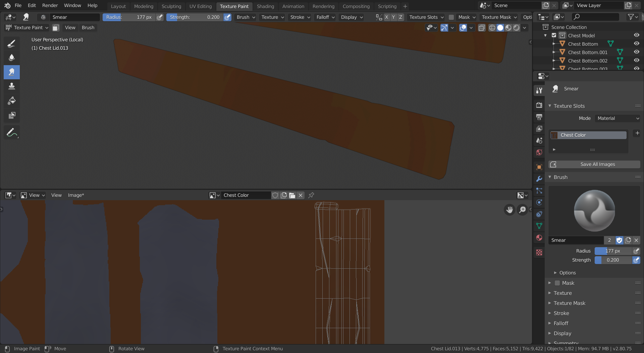This screenshot has width=644, height=353.
Task: Switch to the Shading workspace tab
Action: click(265, 6)
